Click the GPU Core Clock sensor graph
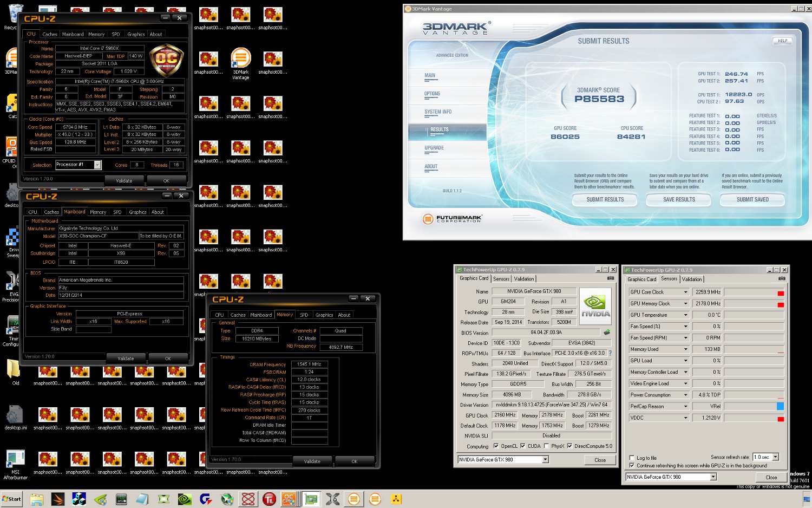The image size is (812, 508). click(x=754, y=292)
